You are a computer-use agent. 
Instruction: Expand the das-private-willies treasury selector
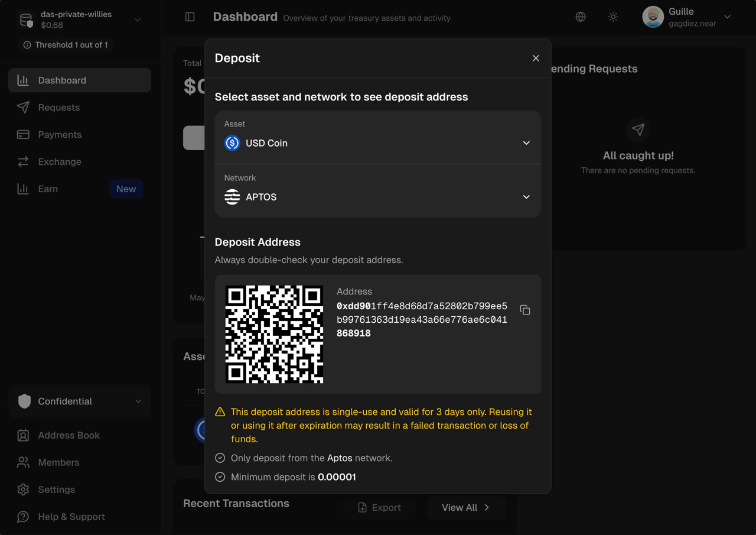(x=80, y=20)
